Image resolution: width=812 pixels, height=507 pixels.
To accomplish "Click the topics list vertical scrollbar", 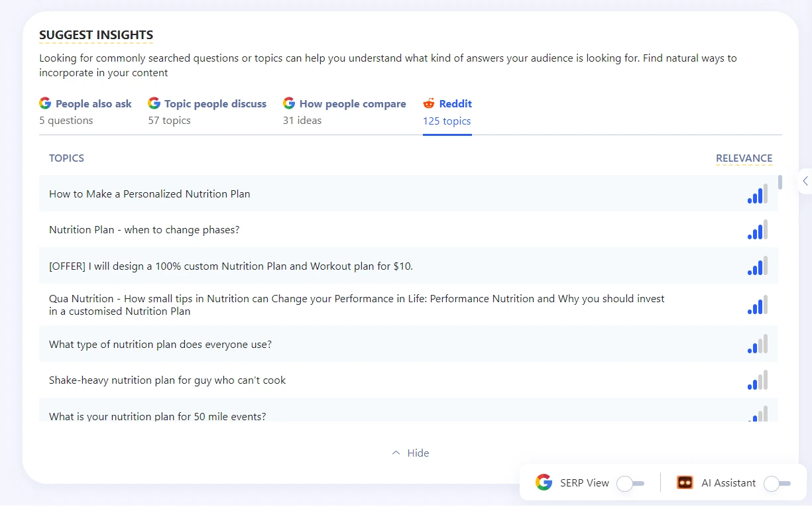I will [780, 182].
